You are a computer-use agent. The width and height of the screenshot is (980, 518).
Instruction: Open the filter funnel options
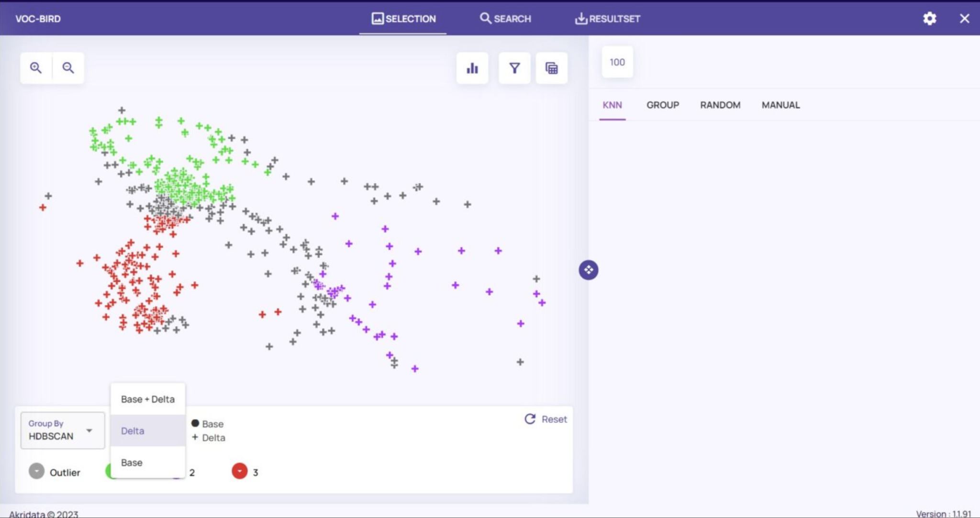pyautogui.click(x=514, y=68)
